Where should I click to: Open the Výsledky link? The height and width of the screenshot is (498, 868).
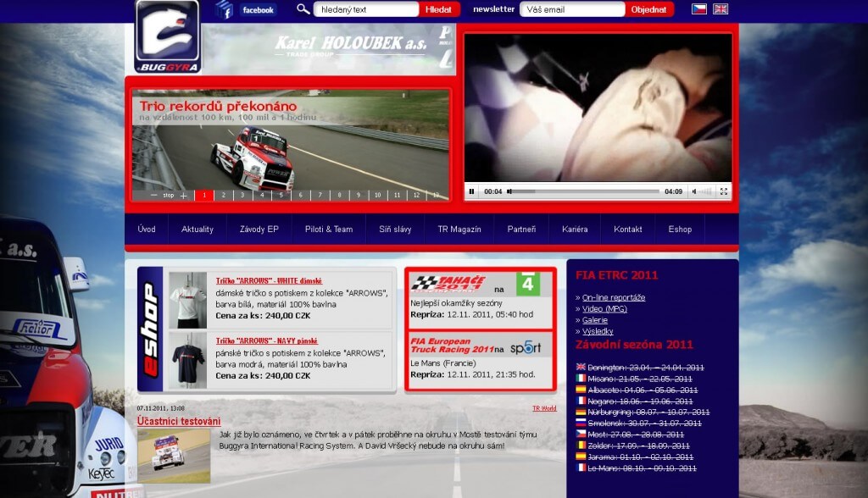click(598, 331)
